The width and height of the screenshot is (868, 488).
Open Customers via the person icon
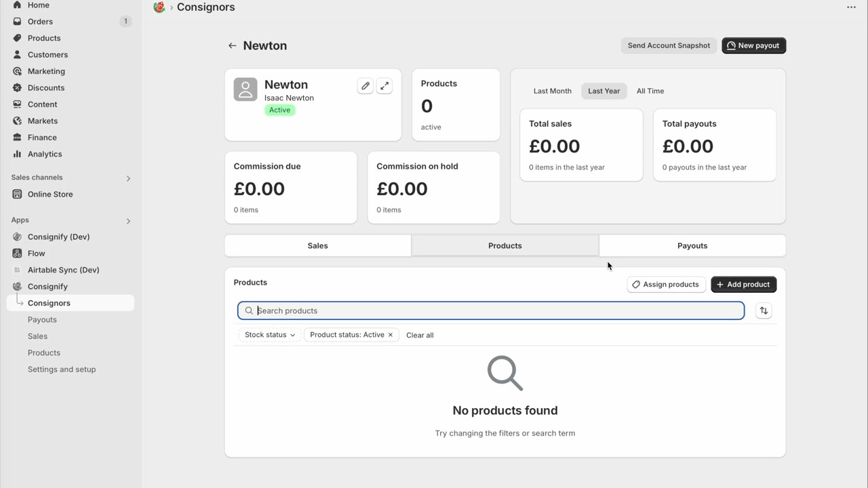[x=17, y=55]
